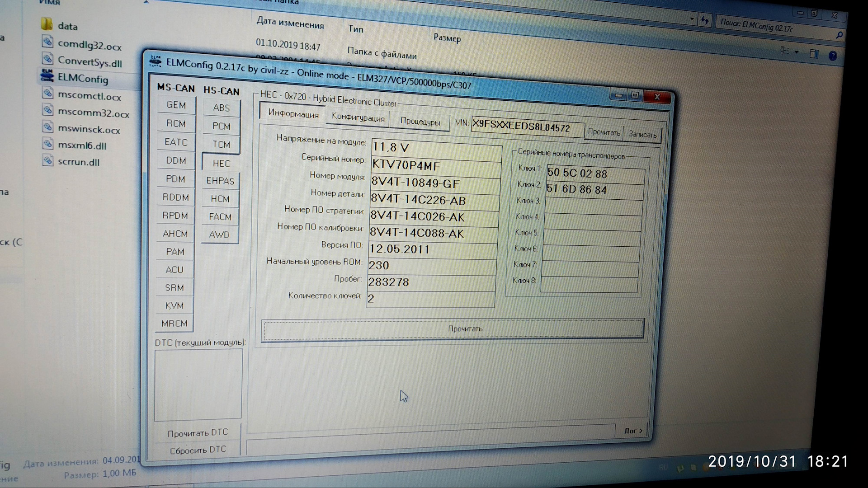Select the EATC module button
The height and width of the screenshot is (488, 868).
(176, 142)
